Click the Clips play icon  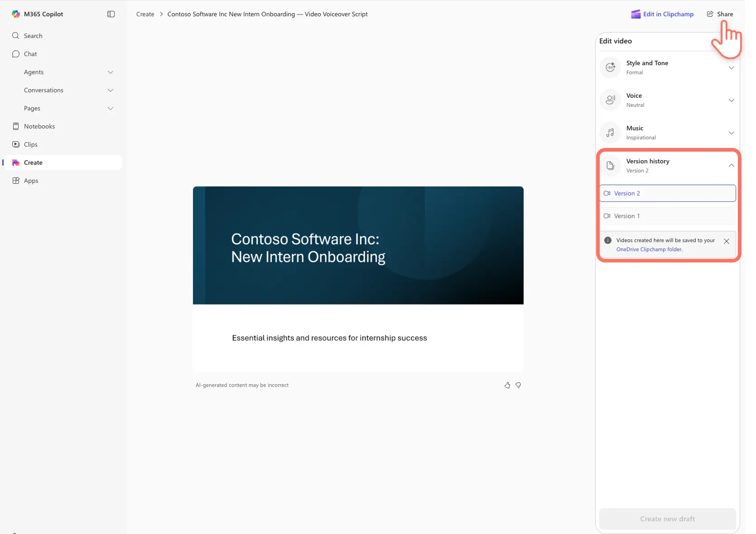click(16, 144)
